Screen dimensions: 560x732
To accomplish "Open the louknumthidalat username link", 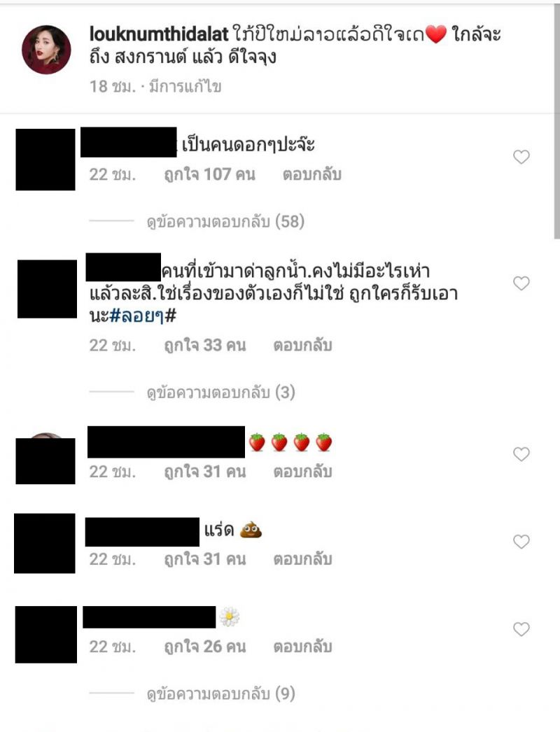I will click(x=159, y=34).
